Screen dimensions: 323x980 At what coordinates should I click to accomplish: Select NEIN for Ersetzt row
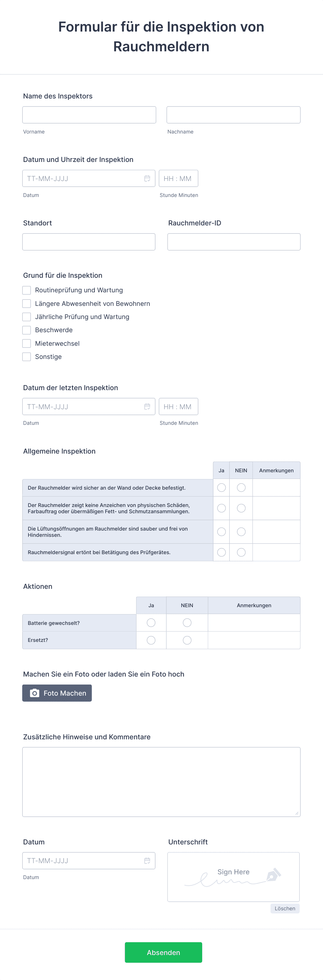pos(187,640)
